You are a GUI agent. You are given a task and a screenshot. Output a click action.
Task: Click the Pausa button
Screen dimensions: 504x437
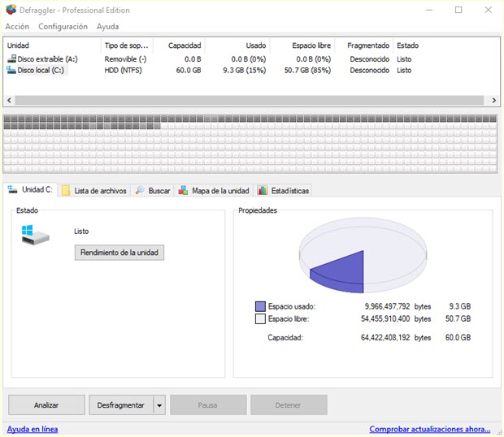click(208, 405)
